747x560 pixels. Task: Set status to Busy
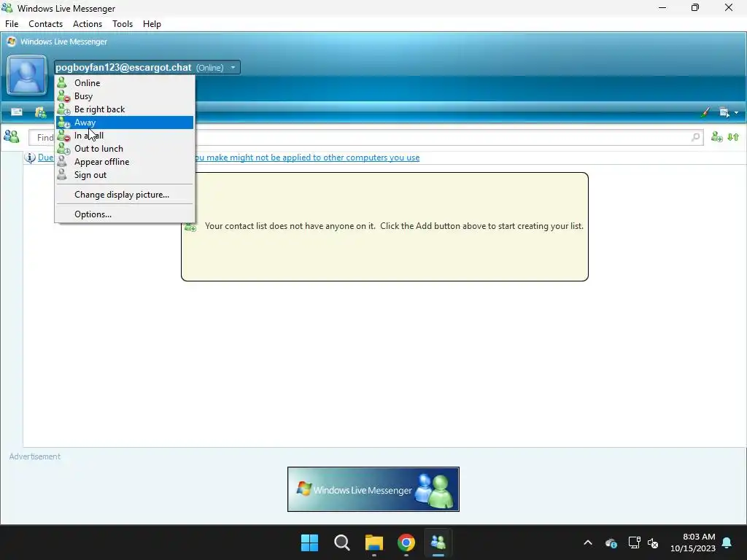coord(124,96)
